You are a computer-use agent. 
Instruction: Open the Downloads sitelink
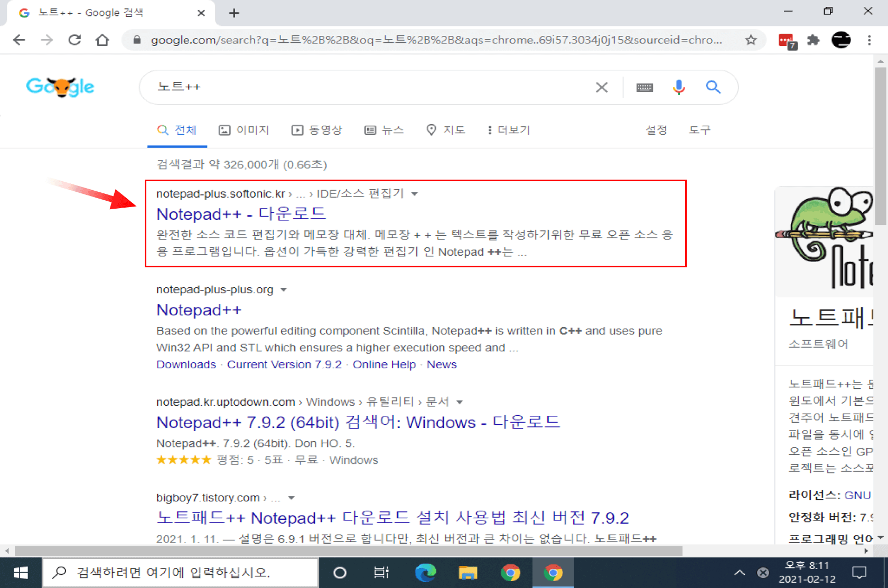tap(186, 365)
